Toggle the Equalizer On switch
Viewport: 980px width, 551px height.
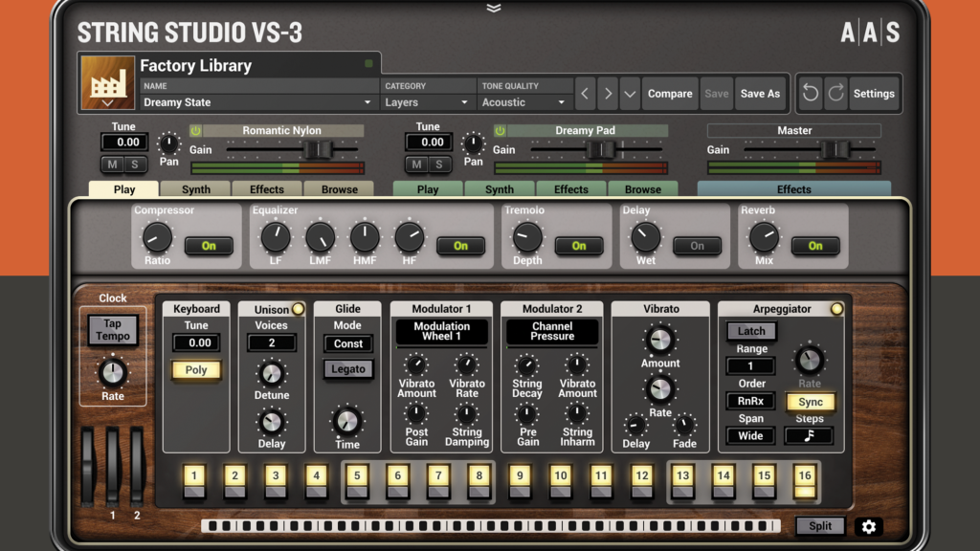click(x=460, y=246)
